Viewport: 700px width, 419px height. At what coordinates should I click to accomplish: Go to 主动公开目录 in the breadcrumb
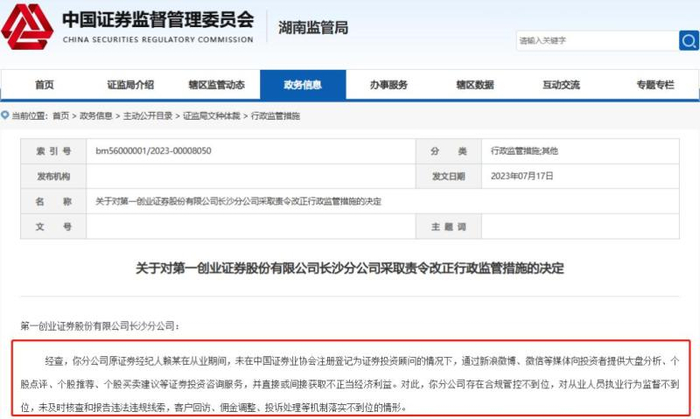click(148, 116)
